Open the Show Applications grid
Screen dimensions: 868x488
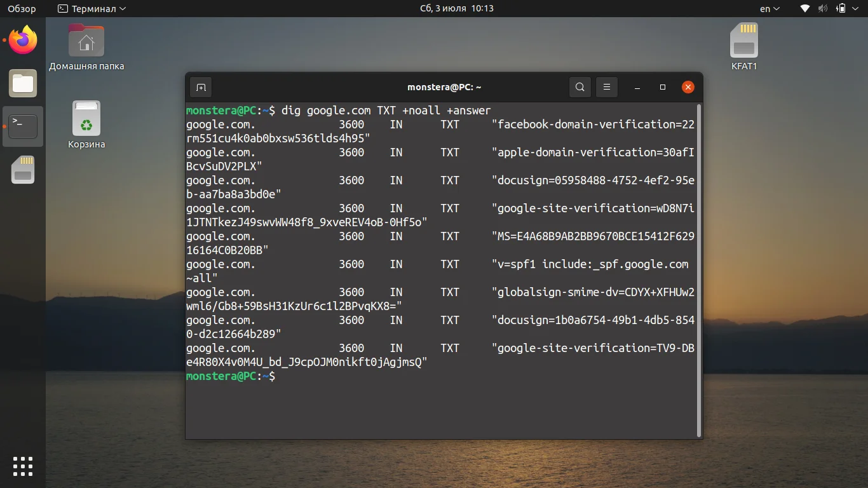(23, 466)
